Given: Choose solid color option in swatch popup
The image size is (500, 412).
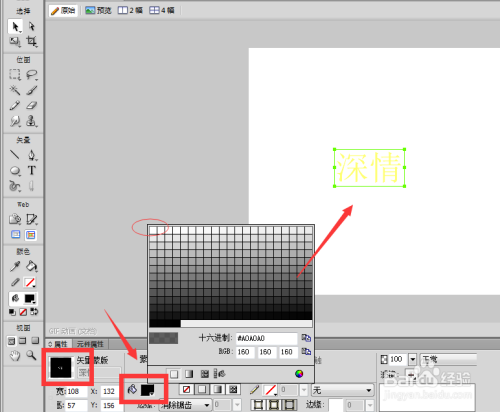Looking at the screenshot, I should 174,374.
